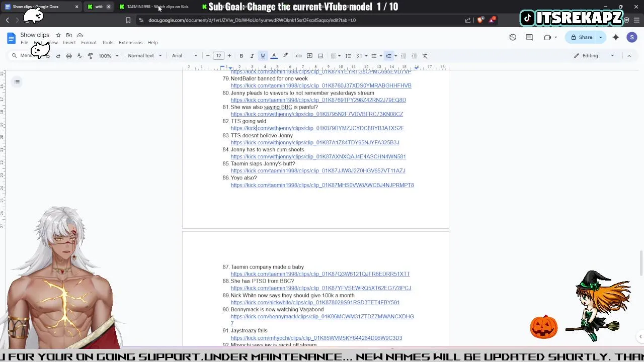Click the Google Docs home icon
Viewport: 644px width, 362px height.
pyautogui.click(x=11, y=38)
